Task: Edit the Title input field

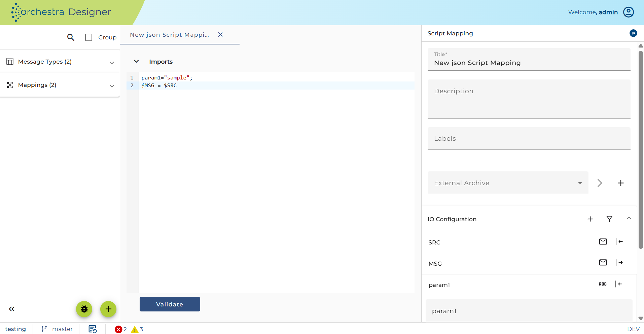Action: (529, 60)
